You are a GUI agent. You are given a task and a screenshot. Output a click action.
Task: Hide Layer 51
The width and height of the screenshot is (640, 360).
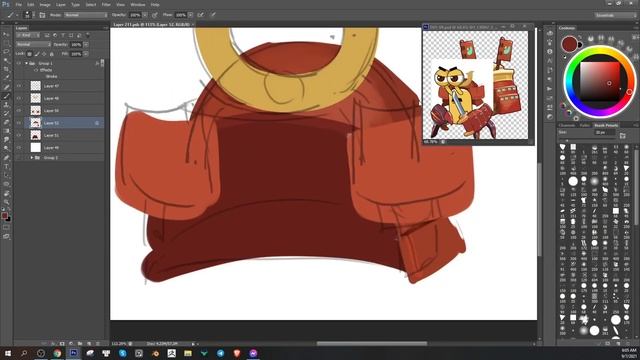tap(19, 135)
